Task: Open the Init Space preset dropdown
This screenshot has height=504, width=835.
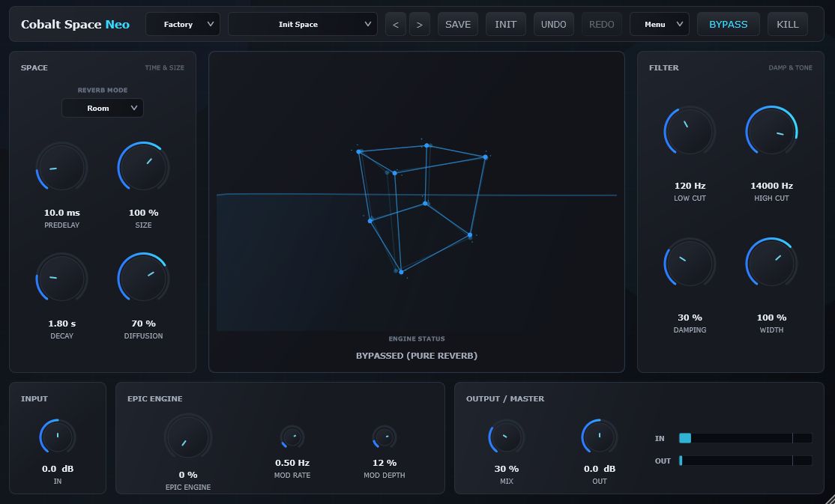Action: coord(303,25)
